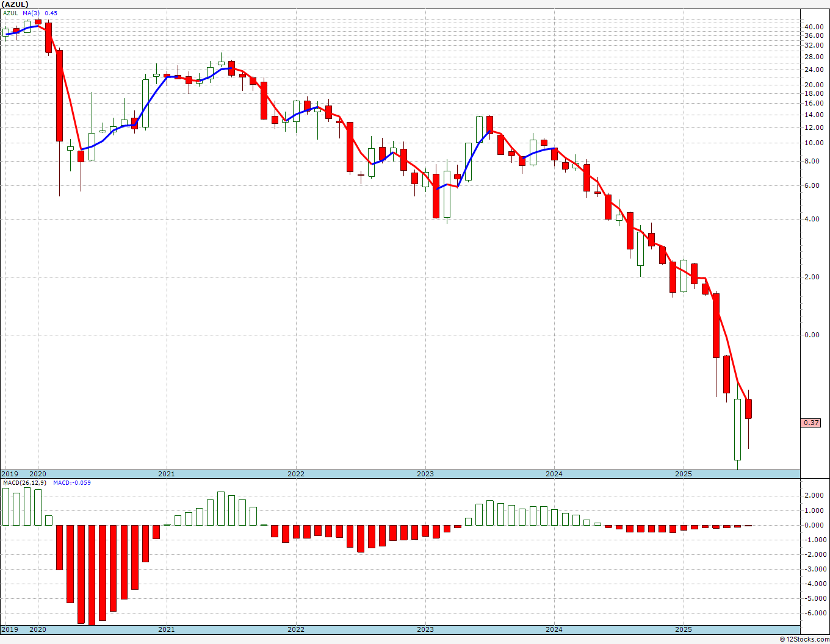830x644 pixels.
Task: Select the 10.00 price axis label
Action: (814, 143)
